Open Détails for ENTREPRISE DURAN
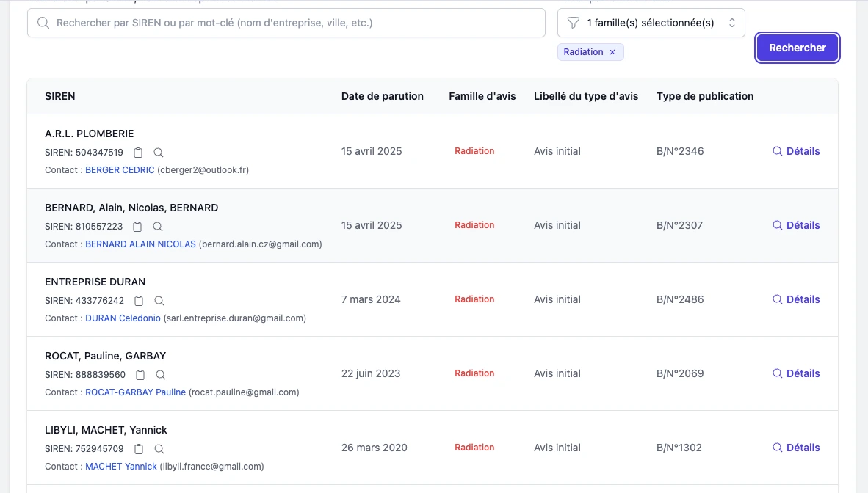The height and width of the screenshot is (493, 868). tap(796, 299)
